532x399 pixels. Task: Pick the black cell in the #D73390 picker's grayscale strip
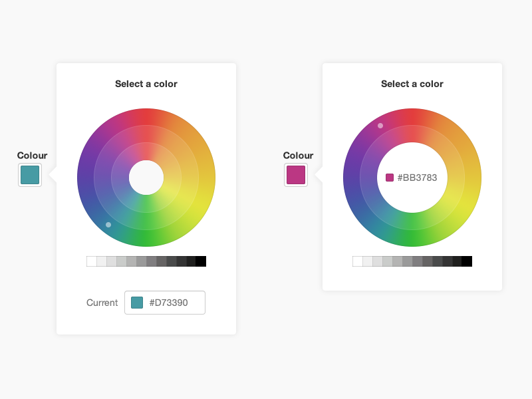[x=201, y=261]
